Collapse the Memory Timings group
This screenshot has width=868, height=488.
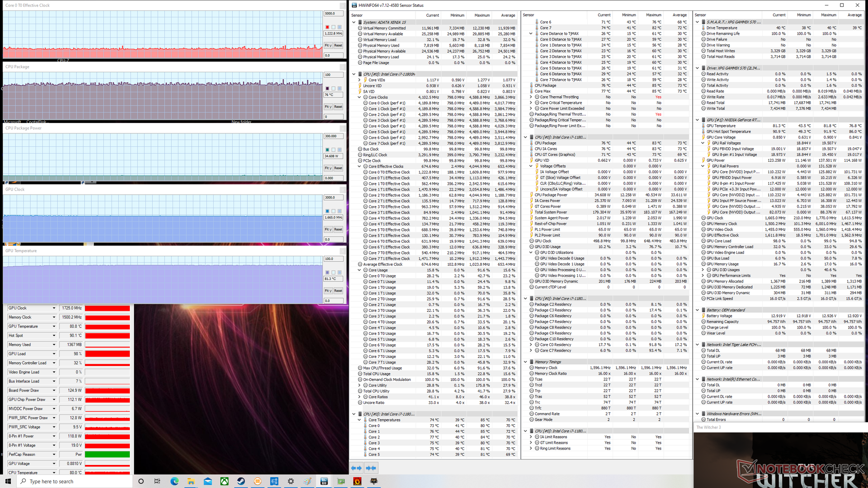[525, 362]
